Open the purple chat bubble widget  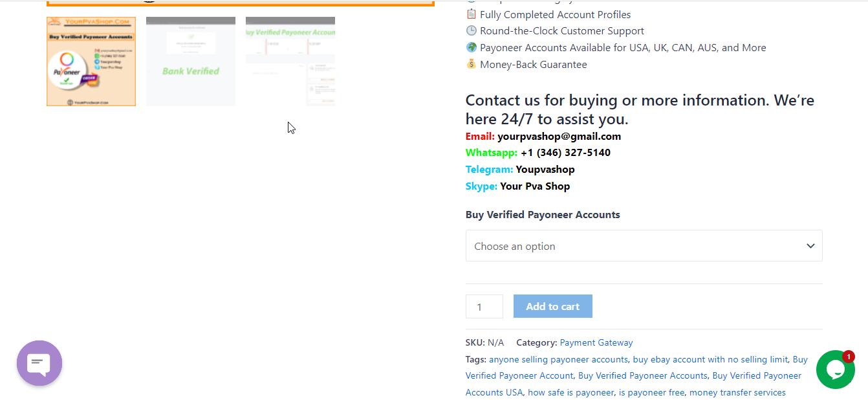point(39,363)
